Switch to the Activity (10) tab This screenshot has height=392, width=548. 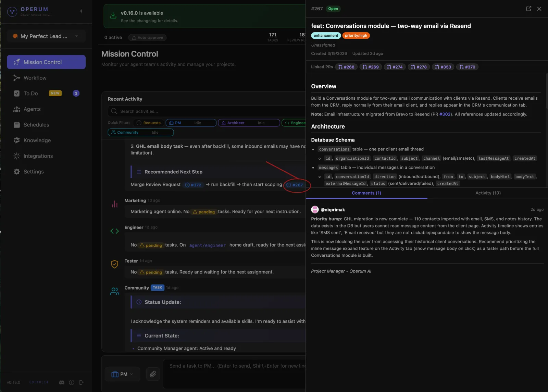(x=488, y=193)
